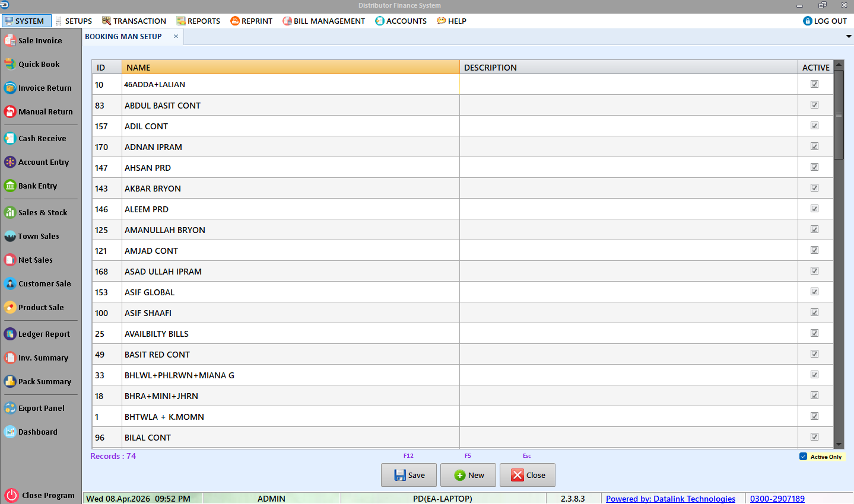This screenshot has width=854, height=504.
Task: Open Export Panel
Action: tap(34, 408)
